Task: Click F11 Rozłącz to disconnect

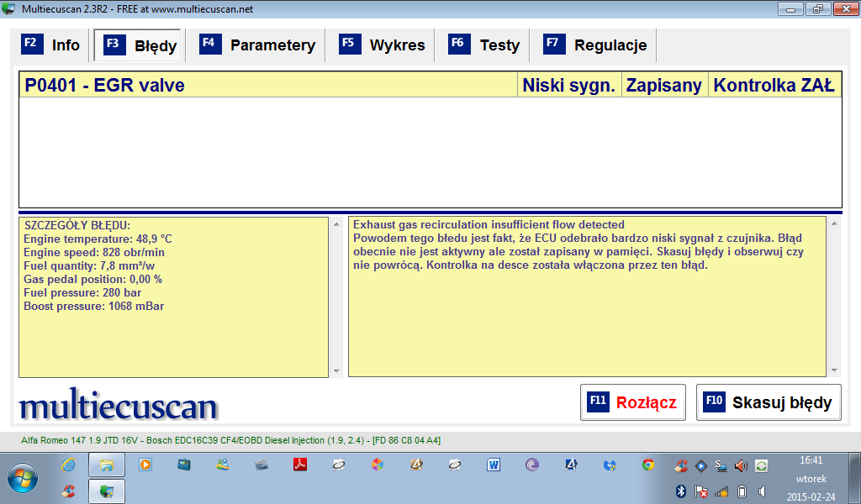Action: pos(633,402)
